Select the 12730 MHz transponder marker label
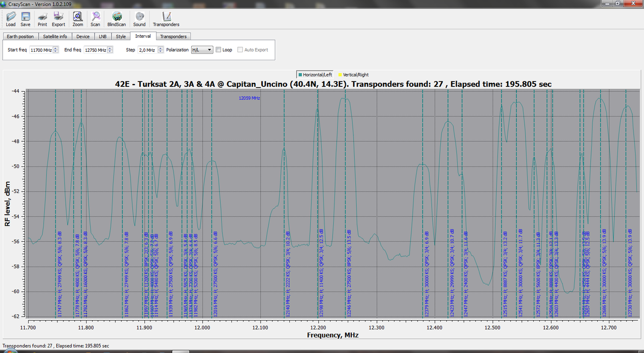The image size is (644, 353). tap(629, 272)
